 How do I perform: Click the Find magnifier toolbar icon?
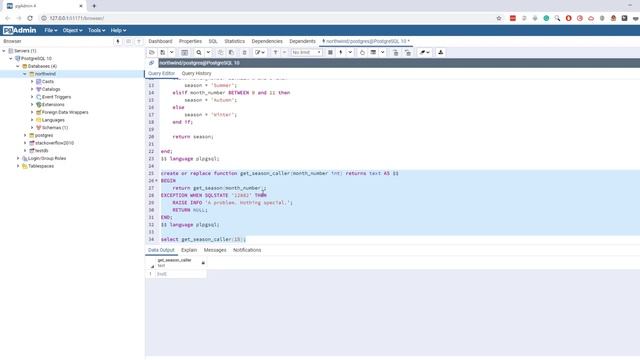199,53
